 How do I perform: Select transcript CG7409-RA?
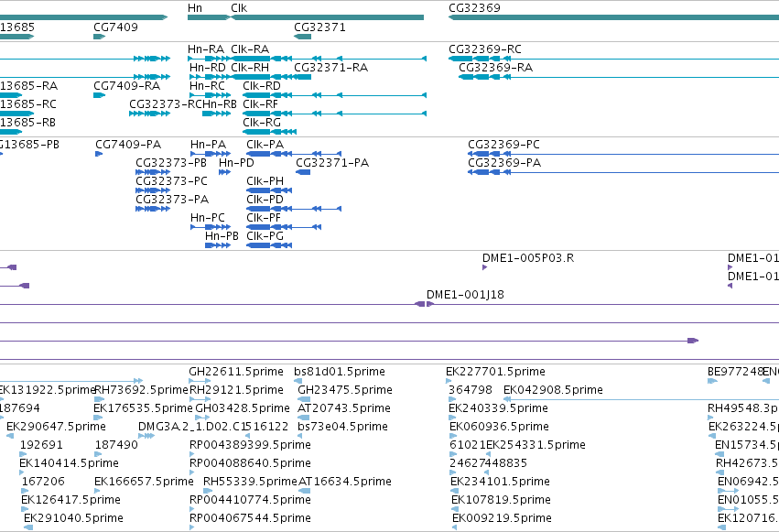point(126,86)
